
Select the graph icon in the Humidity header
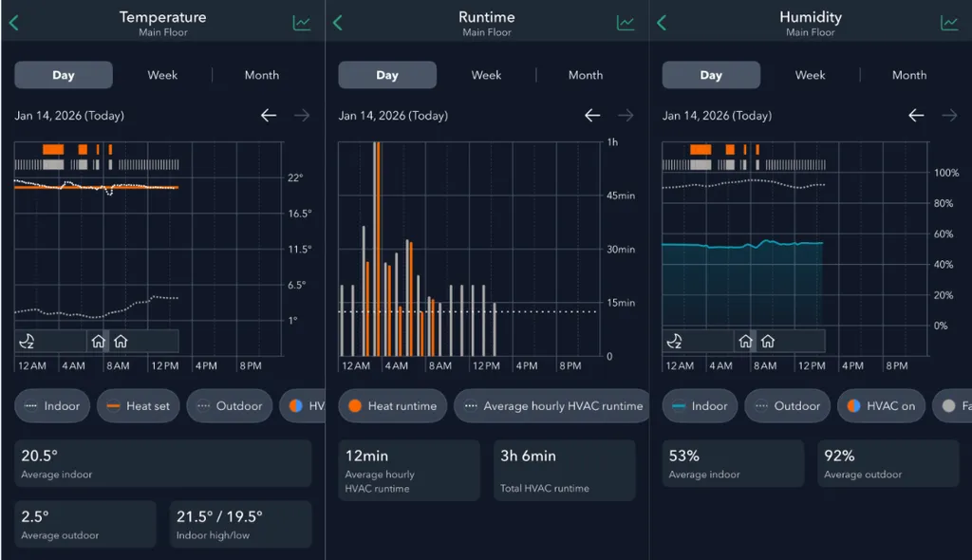click(x=949, y=21)
